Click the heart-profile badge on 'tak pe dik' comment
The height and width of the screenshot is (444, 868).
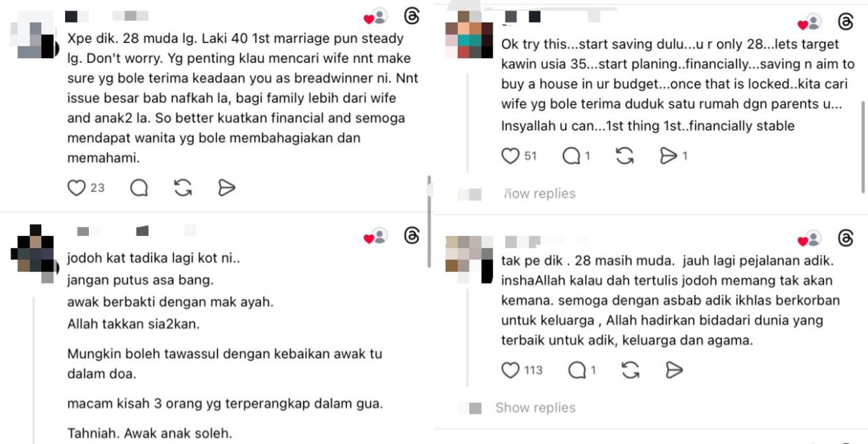click(x=810, y=240)
